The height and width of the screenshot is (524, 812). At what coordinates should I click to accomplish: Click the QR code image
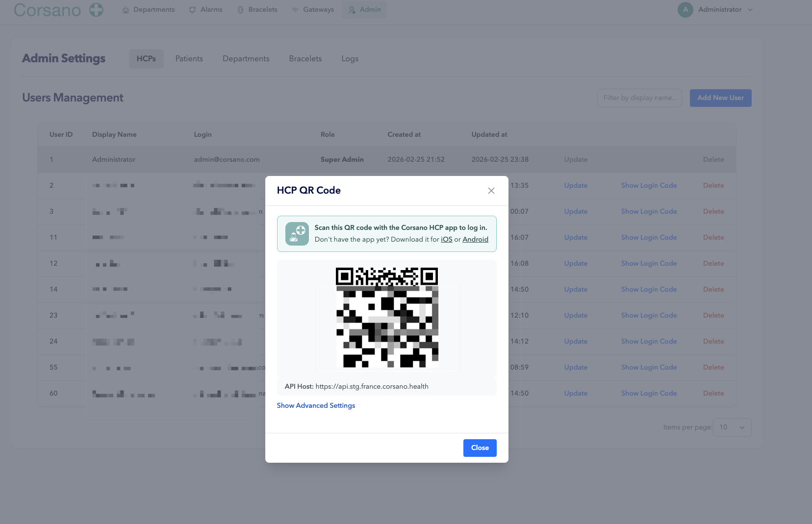pyautogui.click(x=387, y=318)
